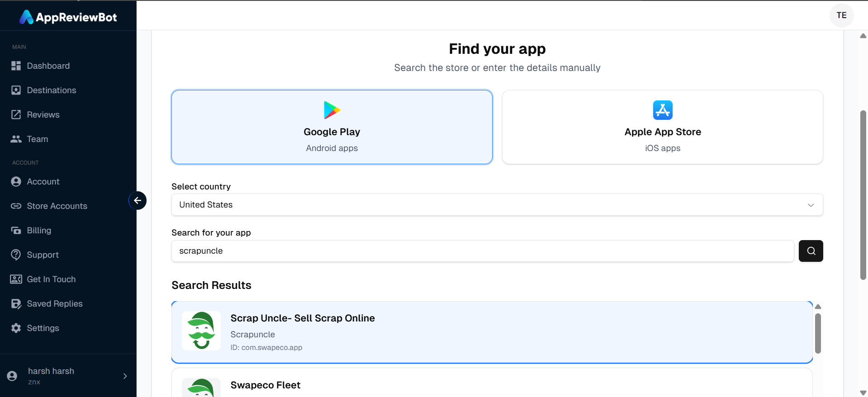Click the page scrollbar down arrow

coord(863,393)
